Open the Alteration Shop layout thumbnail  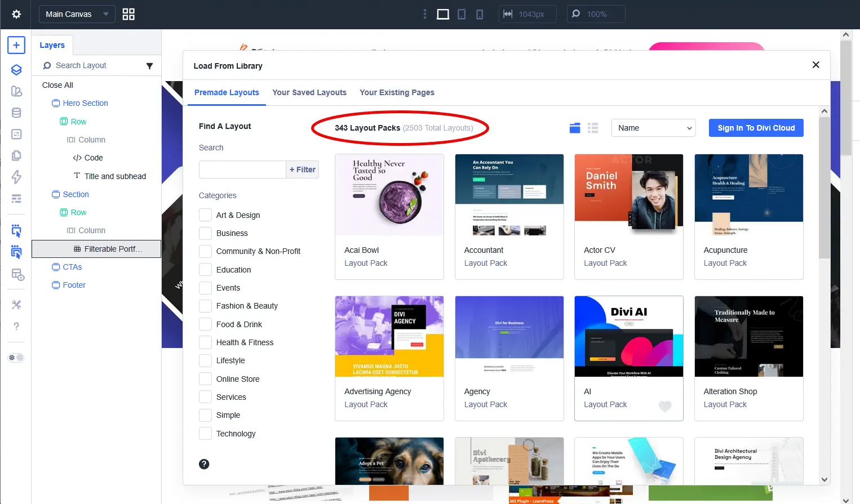[749, 336]
